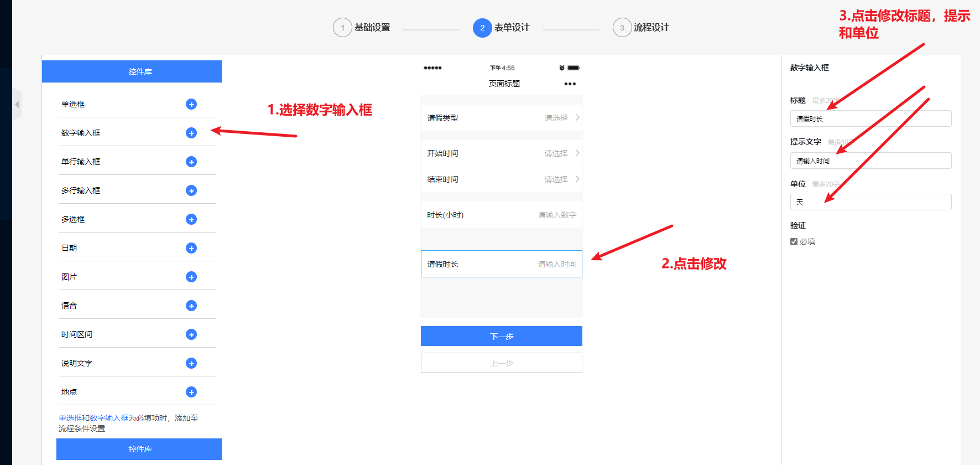Image resolution: width=980 pixels, height=465 pixels.
Task: Open the 开始时间 picker row
Action: [x=501, y=153]
